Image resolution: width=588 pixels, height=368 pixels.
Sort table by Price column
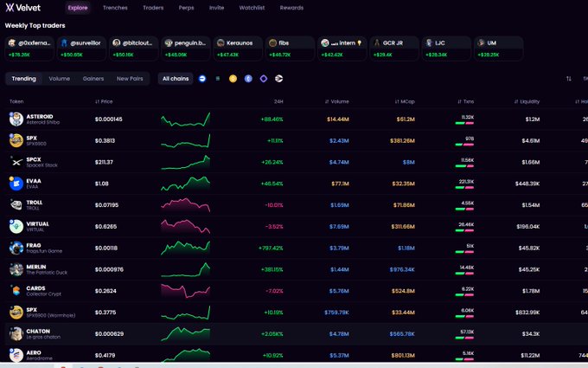tap(104, 101)
